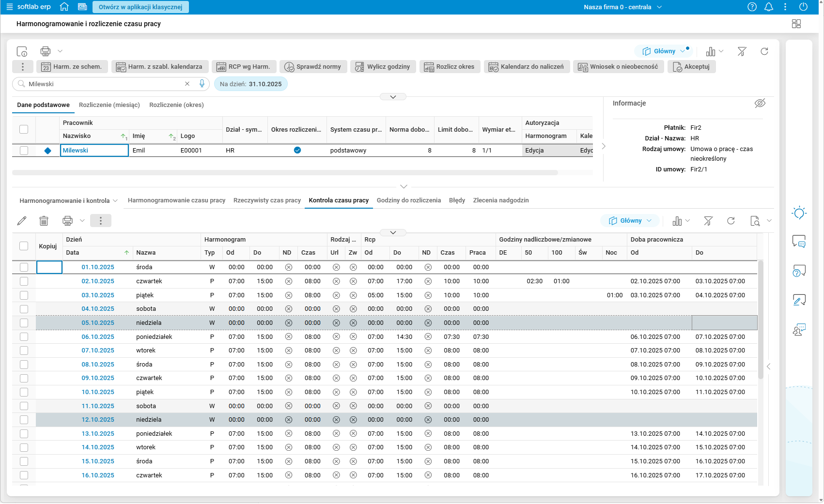Open the Nasza firma 0 - centrala dropdown

click(x=622, y=7)
